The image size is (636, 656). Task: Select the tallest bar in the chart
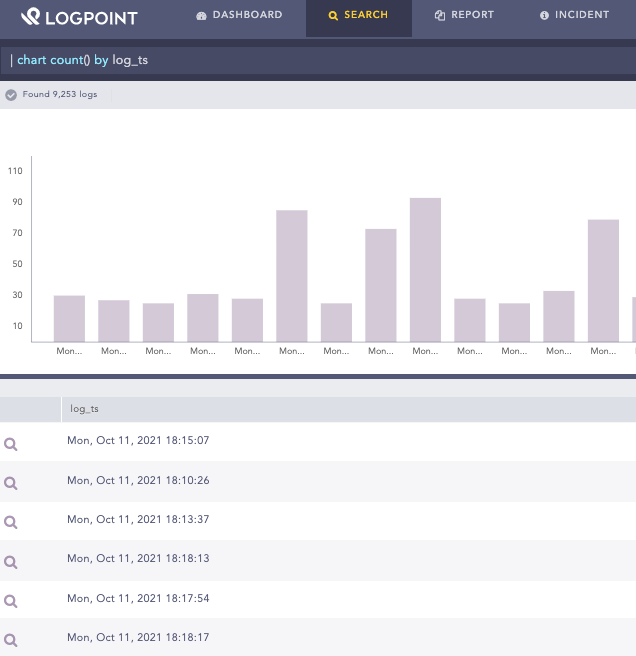click(x=425, y=270)
